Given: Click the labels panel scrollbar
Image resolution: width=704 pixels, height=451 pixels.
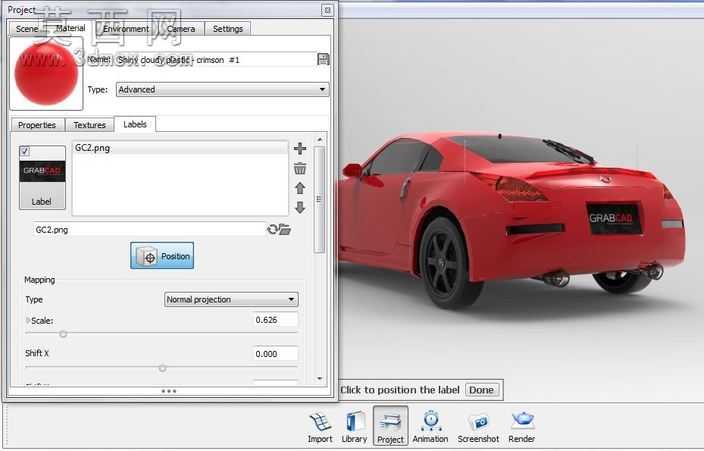Looking at the screenshot, I should click(x=319, y=200).
